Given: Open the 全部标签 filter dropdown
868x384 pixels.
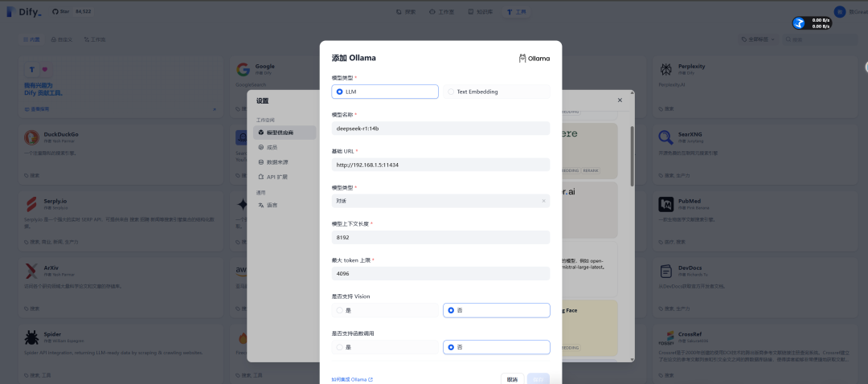Looking at the screenshot, I should coord(759,40).
